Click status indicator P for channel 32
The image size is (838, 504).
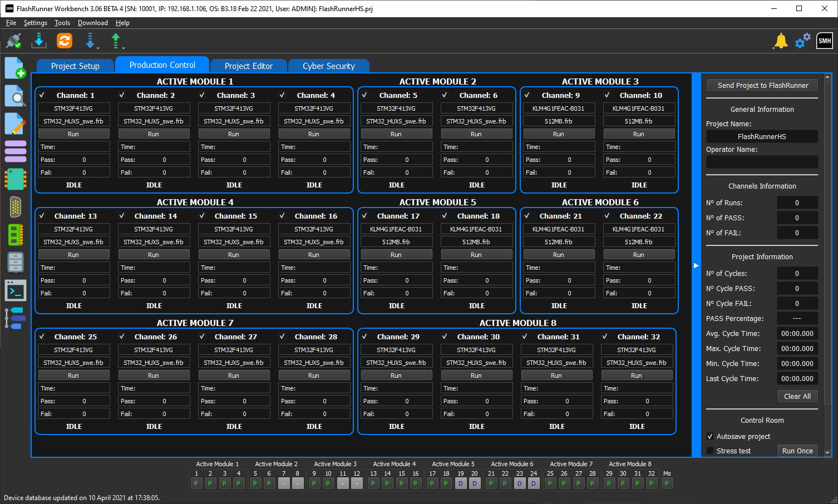tap(652, 483)
